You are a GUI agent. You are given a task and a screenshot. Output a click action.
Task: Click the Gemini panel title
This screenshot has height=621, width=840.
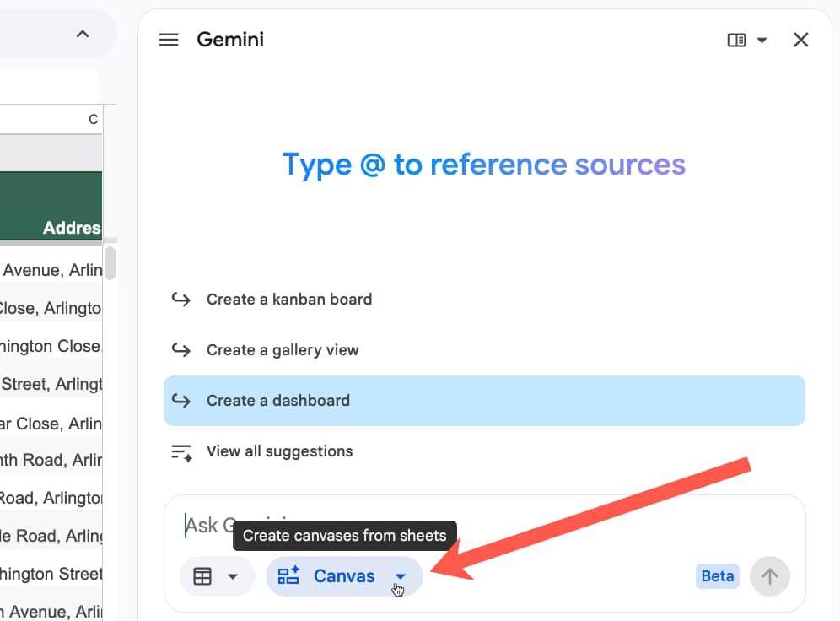coord(230,40)
